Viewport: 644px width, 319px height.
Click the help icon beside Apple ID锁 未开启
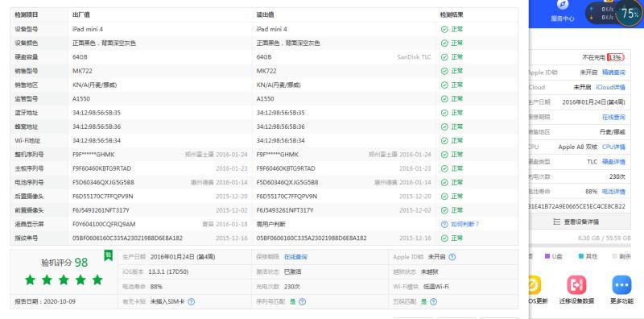click(452, 257)
